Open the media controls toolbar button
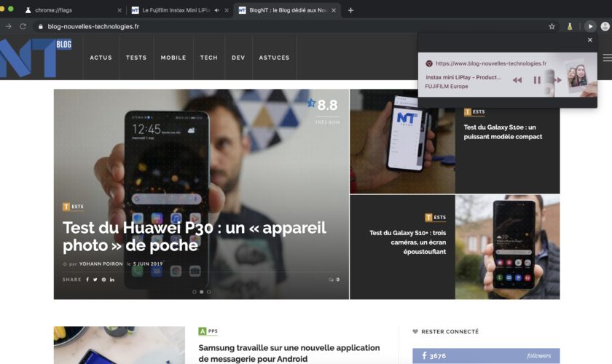Image resolution: width=612 pixels, height=364 pixels. pos(590,26)
